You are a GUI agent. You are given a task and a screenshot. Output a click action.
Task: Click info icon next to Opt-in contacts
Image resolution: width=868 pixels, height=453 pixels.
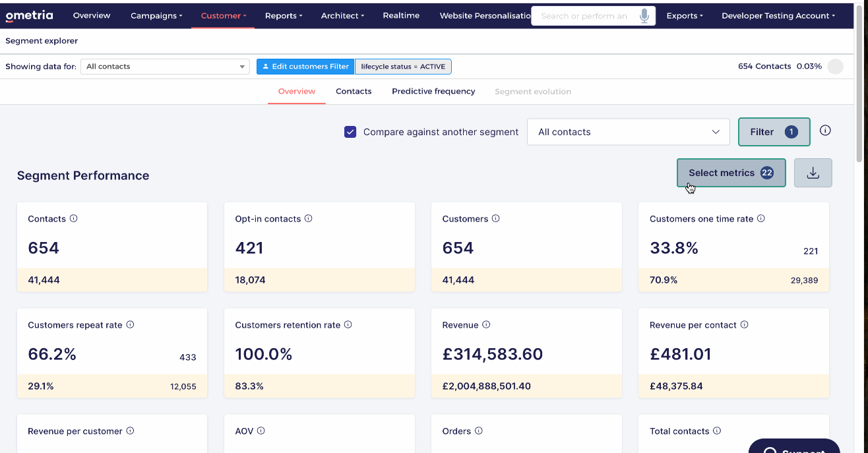click(308, 218)
